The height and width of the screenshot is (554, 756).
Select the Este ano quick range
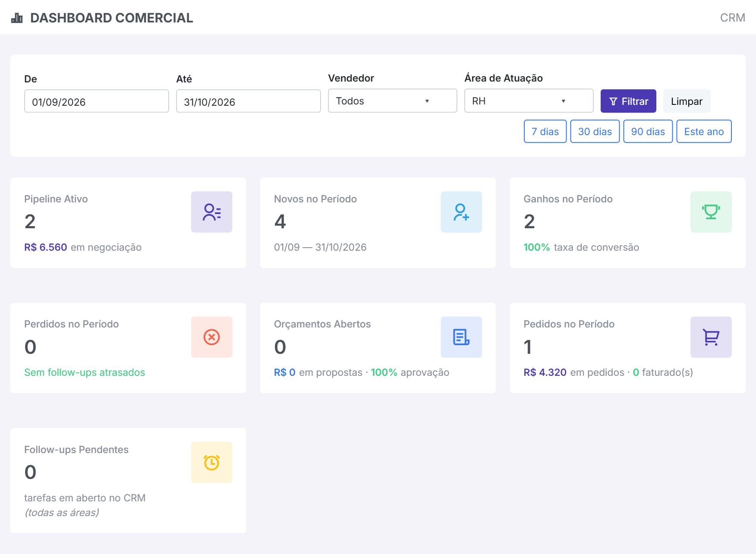tap(704, 132)
